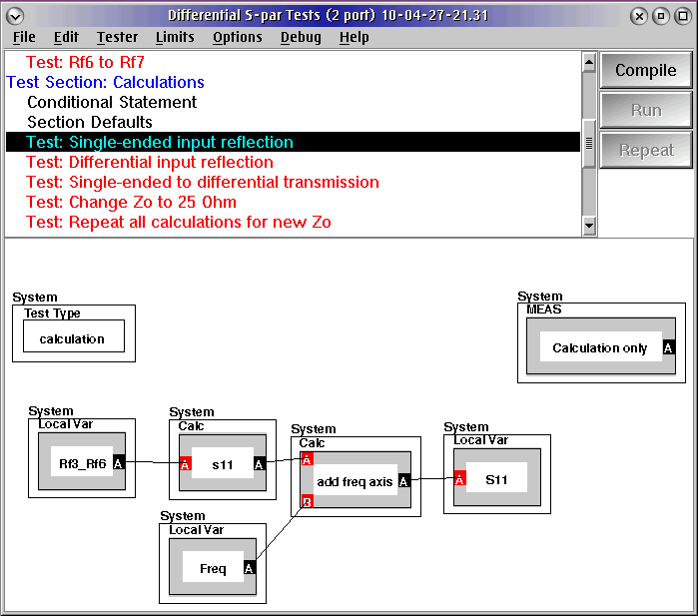Open the Tester menu

pos(117,37)
